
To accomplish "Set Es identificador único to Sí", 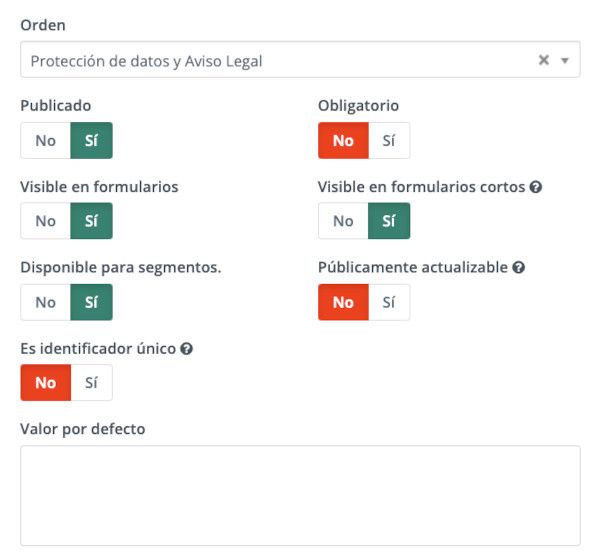I will click(x=91, y=382).
